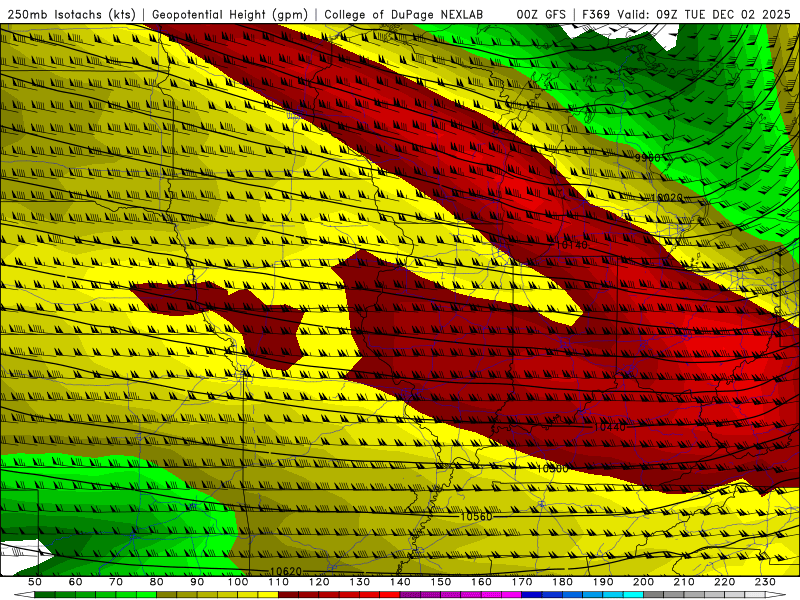800x600 pixels.
Task: Click the bright red legend swatch left of 140
Action: coord(390,595)
